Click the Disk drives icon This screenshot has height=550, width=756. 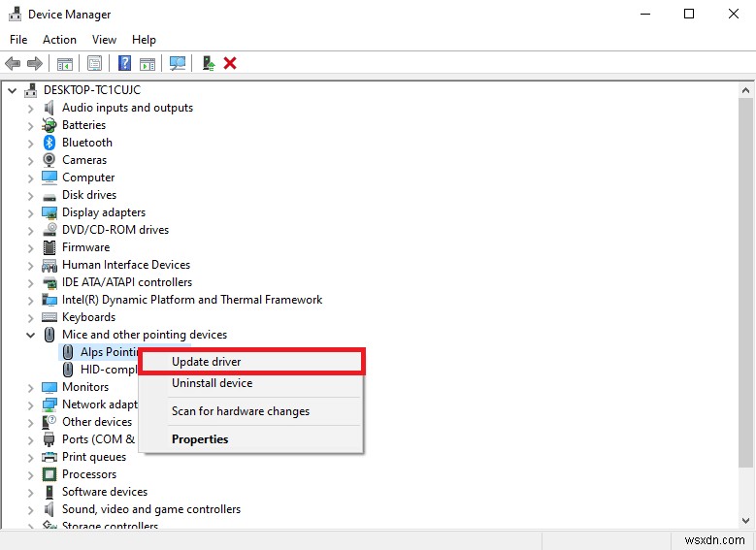coord(49,196)
